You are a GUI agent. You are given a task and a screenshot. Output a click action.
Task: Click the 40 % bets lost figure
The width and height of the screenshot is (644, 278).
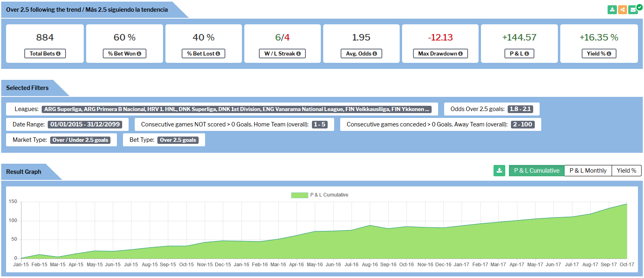click(x=203, y=37)
